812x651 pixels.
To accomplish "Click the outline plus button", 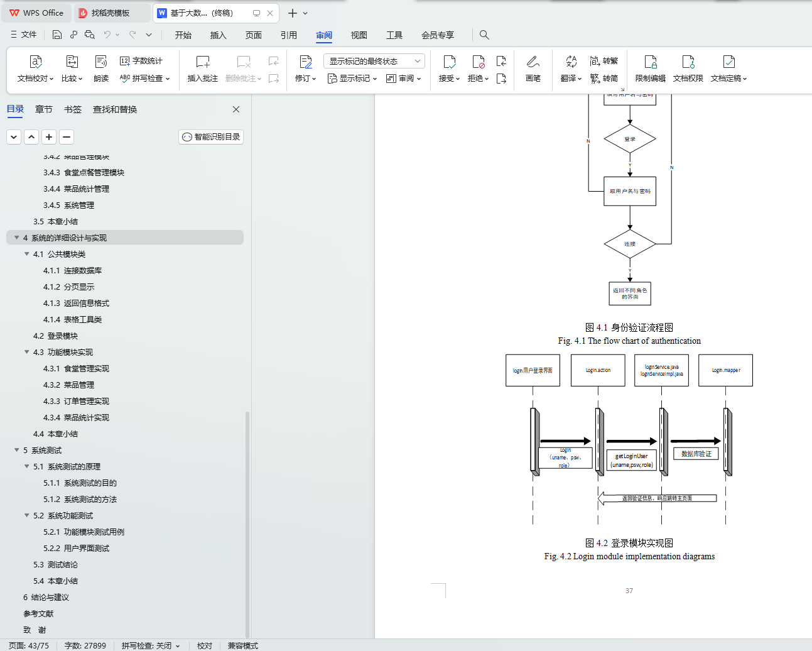I will 49,137.
